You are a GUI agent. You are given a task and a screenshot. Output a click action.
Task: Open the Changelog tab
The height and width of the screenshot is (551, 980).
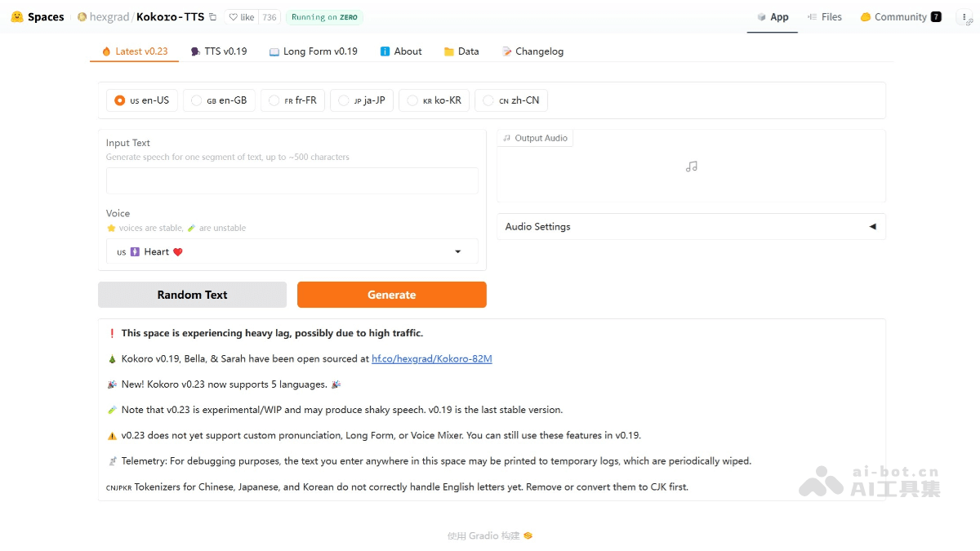(x=532, y=51)
